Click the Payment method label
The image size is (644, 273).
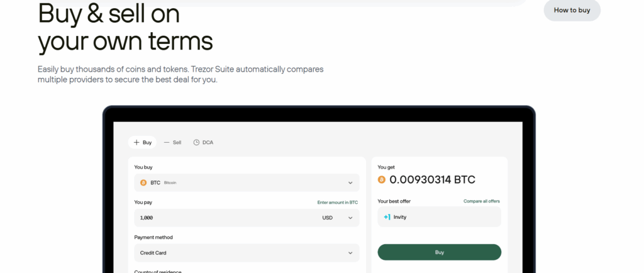(x=153, y=237)
